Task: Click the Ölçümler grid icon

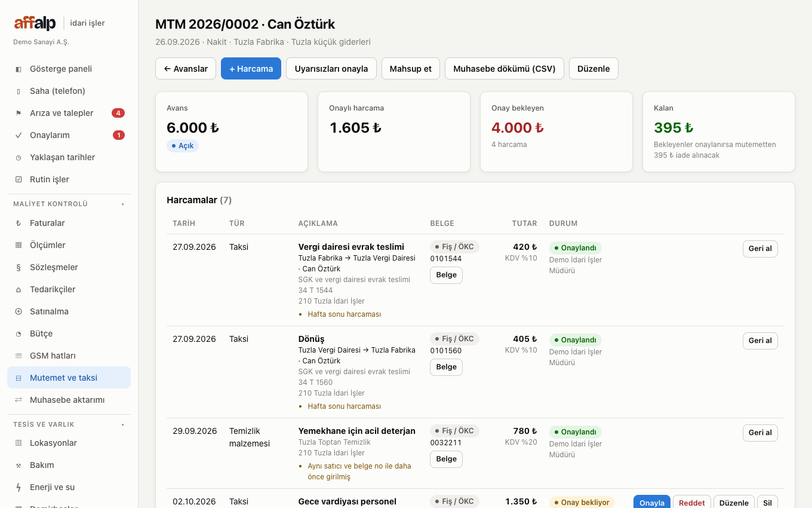Action: 19,245
